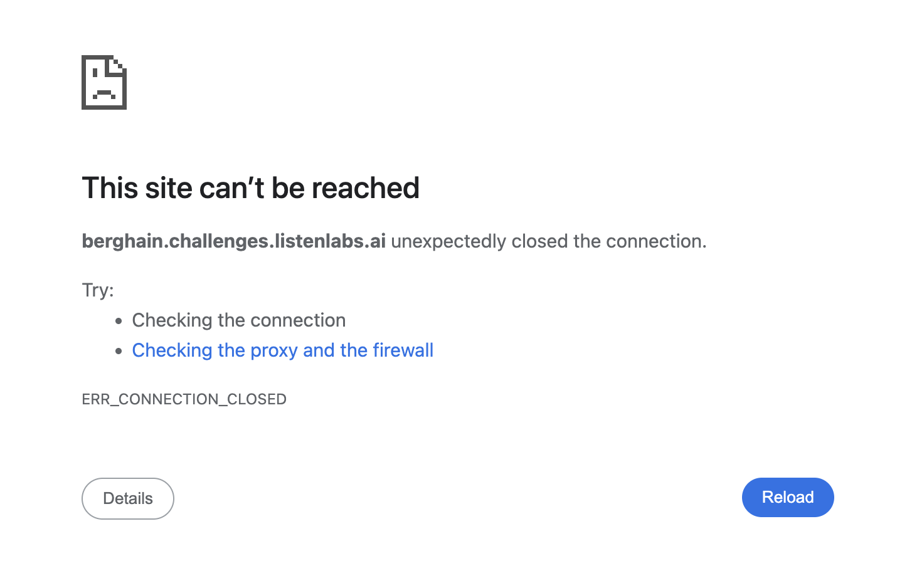912x588 pixels.
Task: Open Checking the proxy and the firewall link
Action: pyautogui.click(x=282, y=350)
